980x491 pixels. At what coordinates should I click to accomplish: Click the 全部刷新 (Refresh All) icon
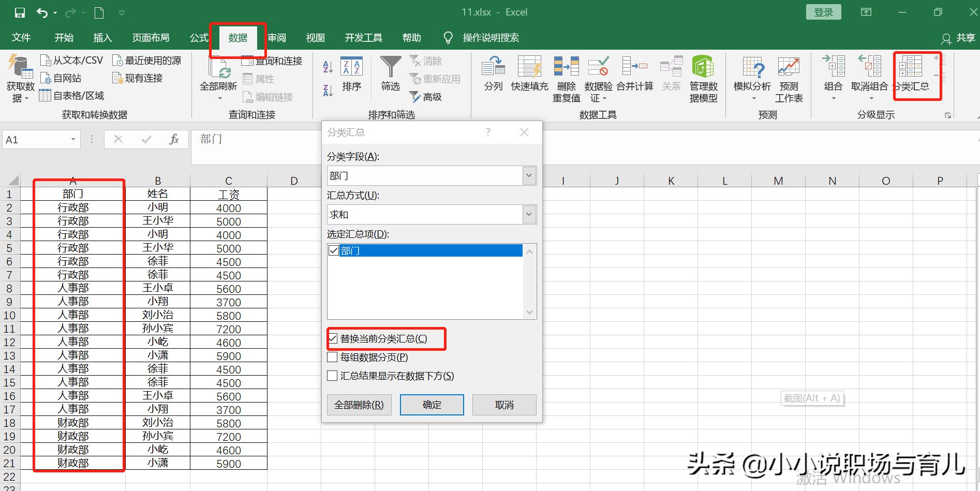(219, 74)
